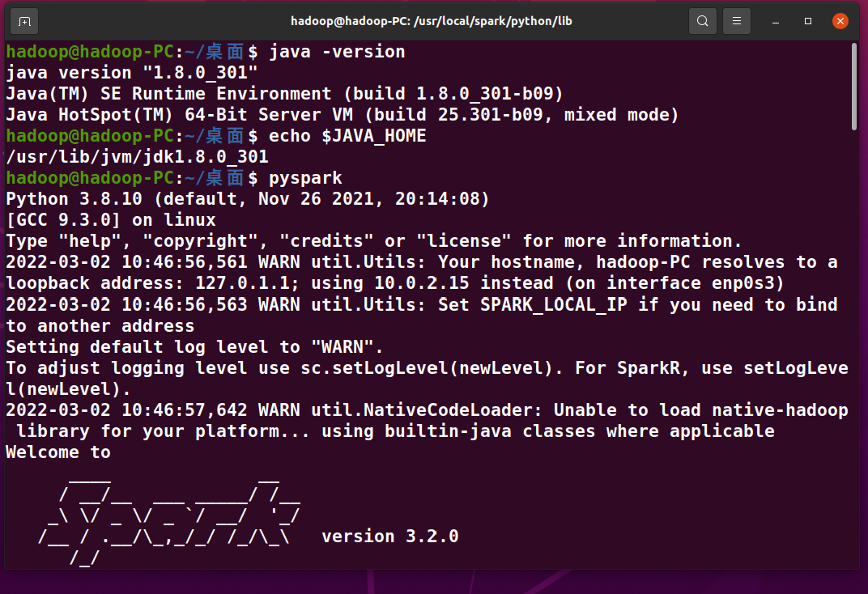Close the terminal window

[x=840, y=21]
